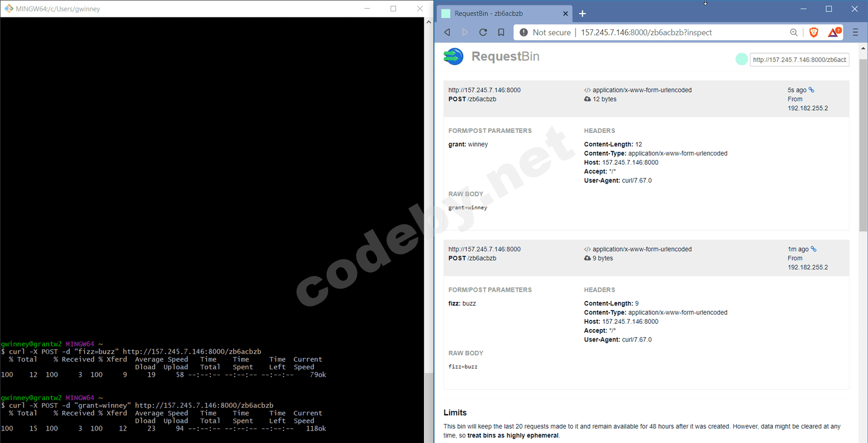Go back in the browser

click(447, 33)
